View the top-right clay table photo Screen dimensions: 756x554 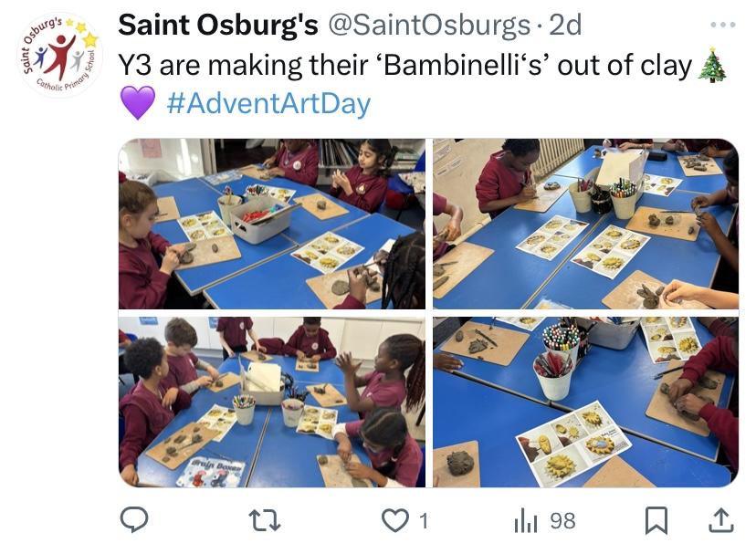coord(584,224)
